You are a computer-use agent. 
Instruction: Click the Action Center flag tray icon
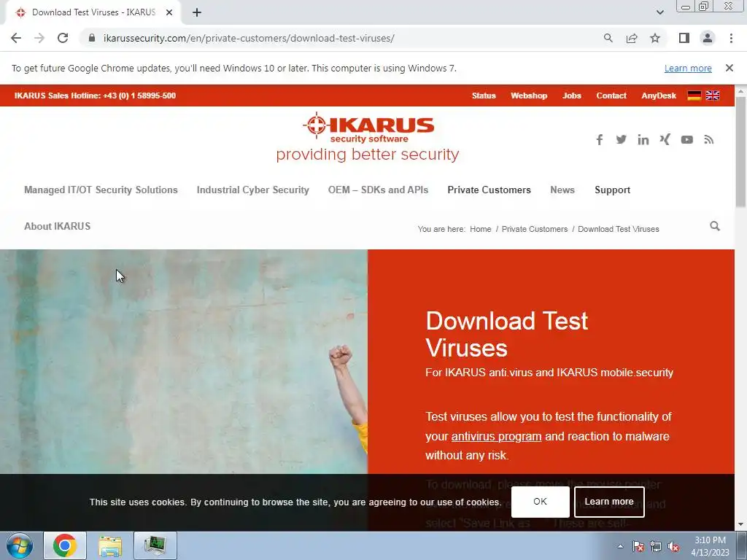pos(638,546)
